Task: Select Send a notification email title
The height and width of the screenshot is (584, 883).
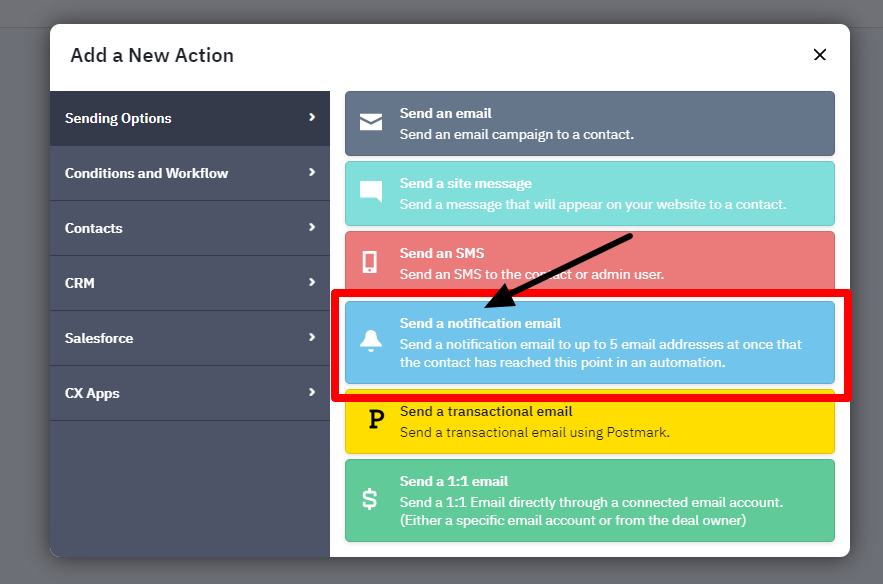Action: pyautogui.click(x=480, y=323)
